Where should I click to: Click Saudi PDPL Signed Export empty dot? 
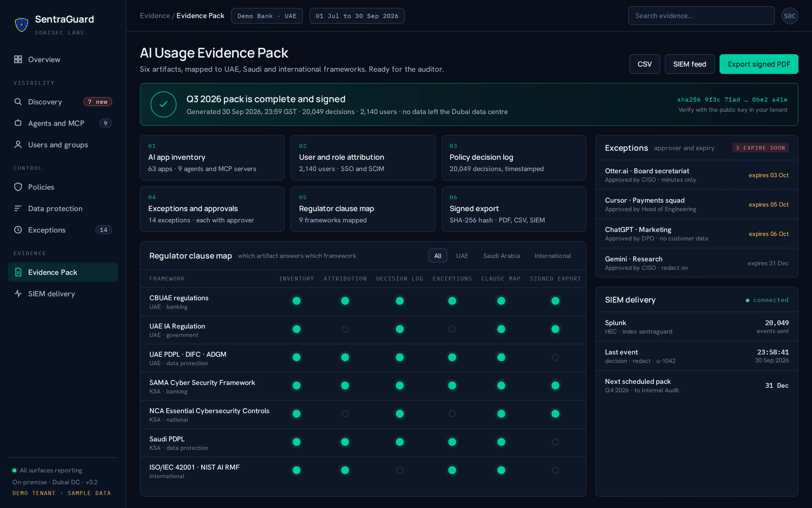click(555, 442)
